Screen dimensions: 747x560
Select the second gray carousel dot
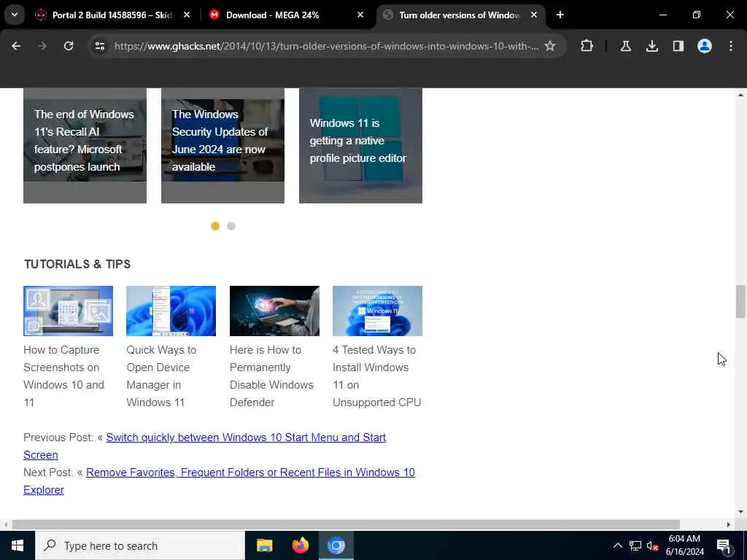231,226
